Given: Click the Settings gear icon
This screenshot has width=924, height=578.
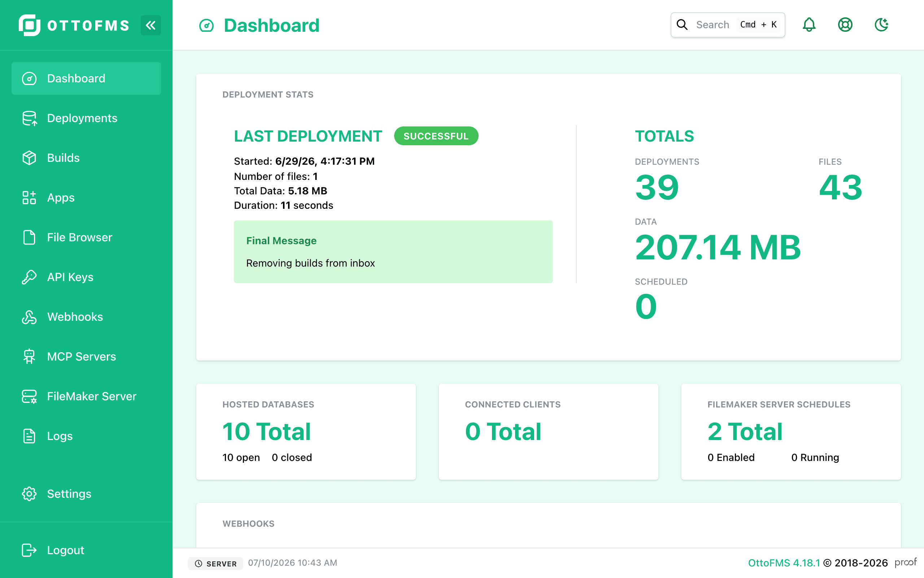Looking at the screenshot, I should (x=29, y=494).
